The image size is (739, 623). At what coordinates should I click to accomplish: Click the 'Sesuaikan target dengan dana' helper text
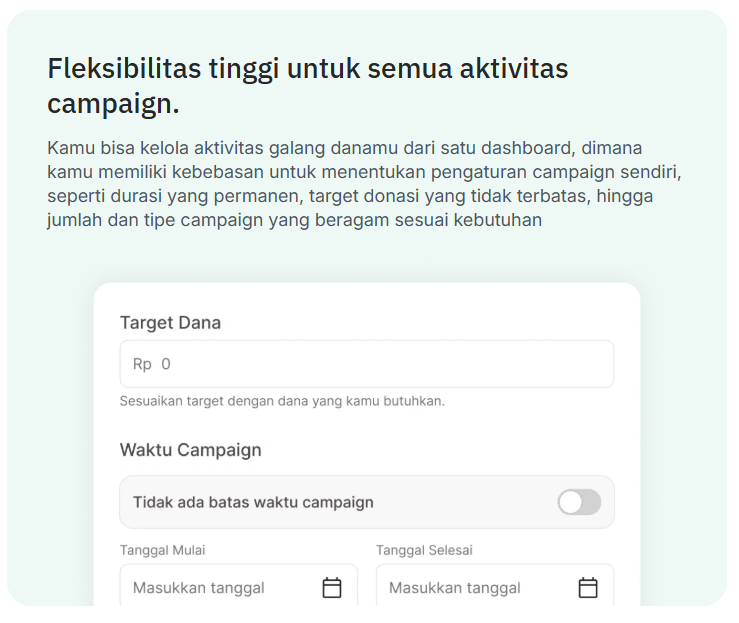(x=282, y=401)
